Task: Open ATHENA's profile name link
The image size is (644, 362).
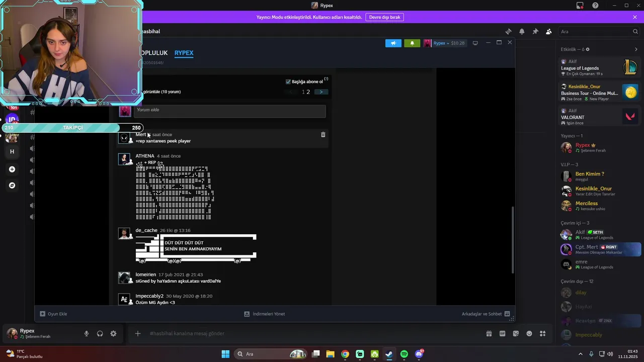Action: (145, 156)
